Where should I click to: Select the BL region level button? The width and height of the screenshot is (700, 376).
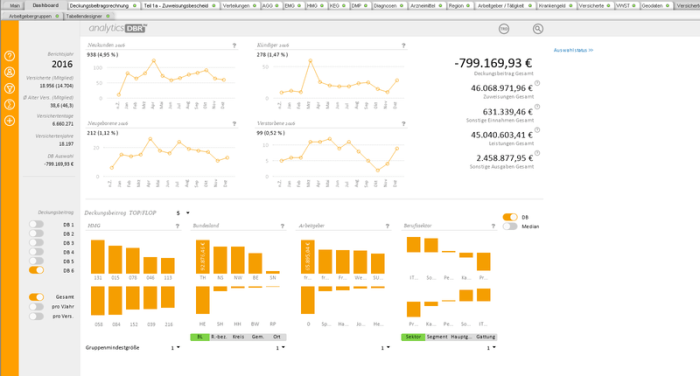[x=200, y=337]
